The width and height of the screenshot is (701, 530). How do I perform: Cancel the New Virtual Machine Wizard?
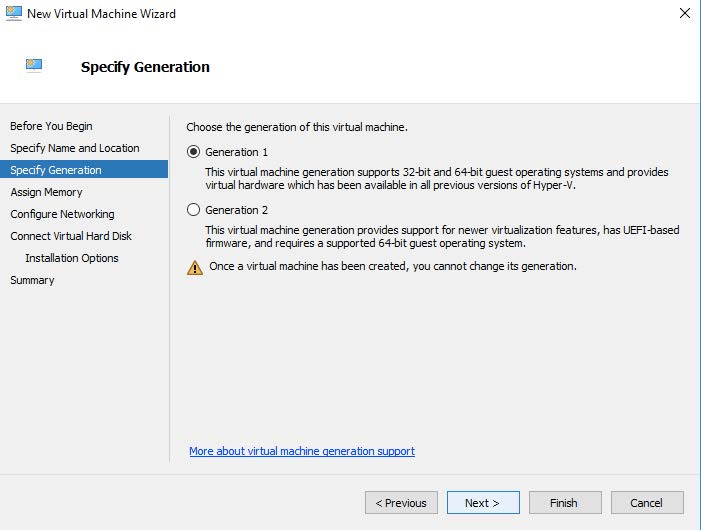pyautogui.click(x=646, y=503)
